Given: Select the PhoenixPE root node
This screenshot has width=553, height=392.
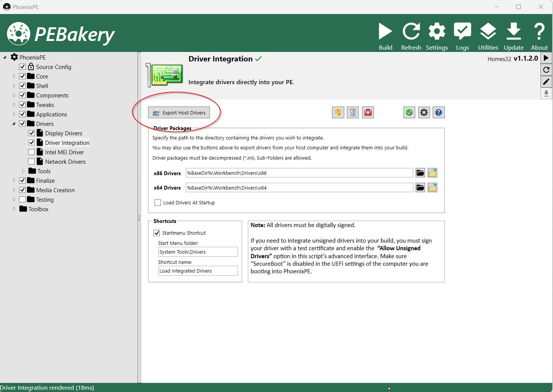Looking at the screenshot, I should tap(33, 57).
